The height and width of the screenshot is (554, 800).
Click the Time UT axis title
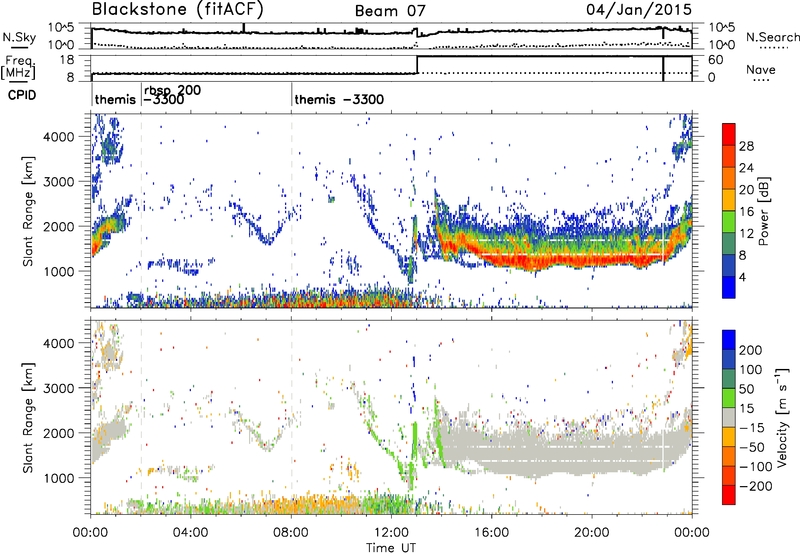tap(391, 548)
